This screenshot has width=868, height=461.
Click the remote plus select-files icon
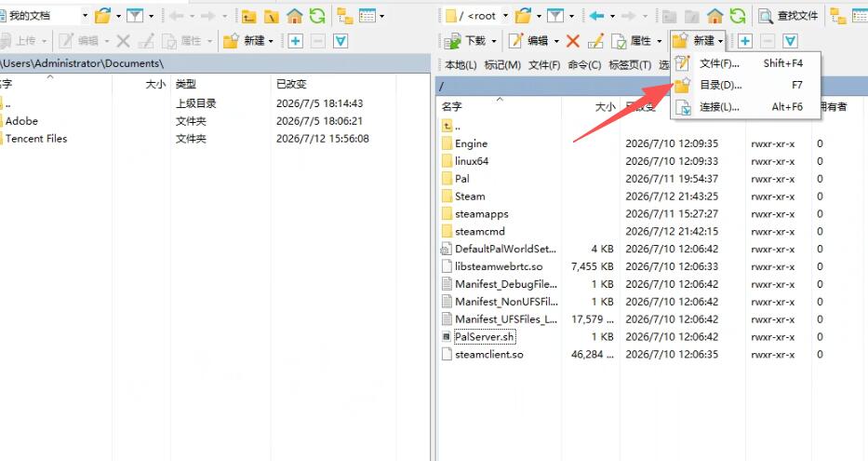745,40
